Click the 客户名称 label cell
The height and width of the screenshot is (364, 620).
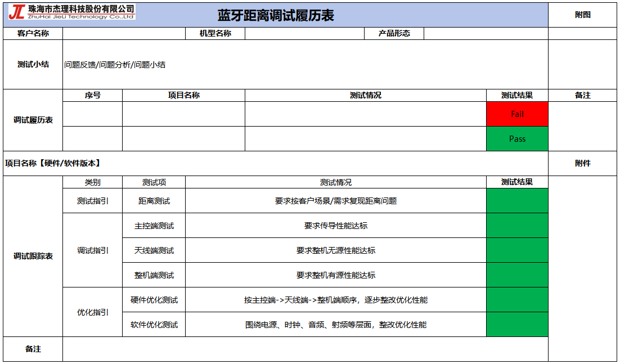tap(33, 34)
